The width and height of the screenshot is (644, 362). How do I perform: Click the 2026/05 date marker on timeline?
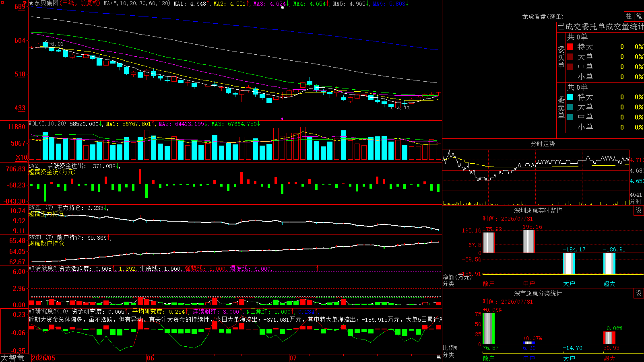click(x=43, y=358)
